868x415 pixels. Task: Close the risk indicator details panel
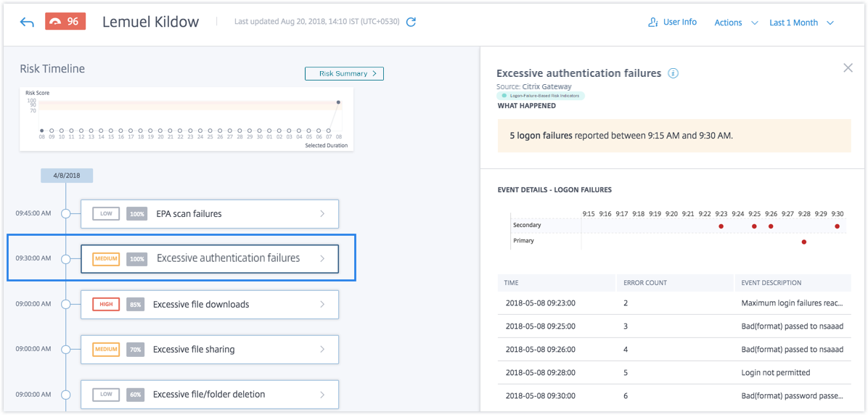(848, 67)
